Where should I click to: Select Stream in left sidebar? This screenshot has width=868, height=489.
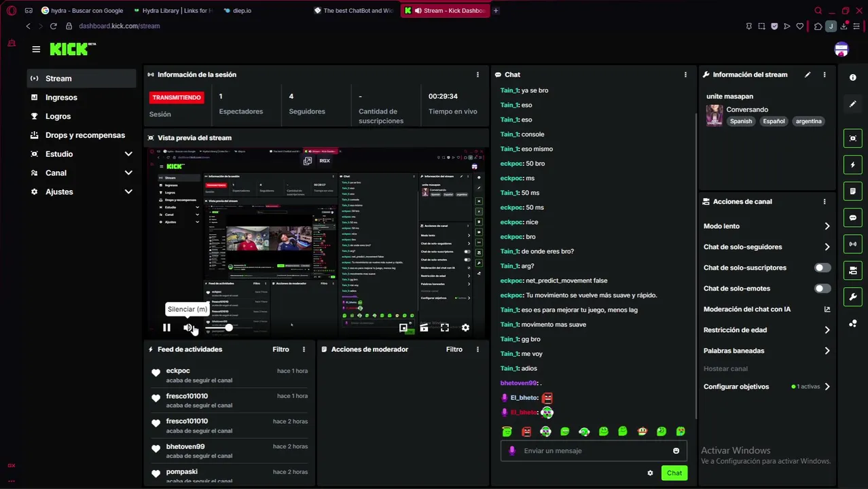point(82,79)
